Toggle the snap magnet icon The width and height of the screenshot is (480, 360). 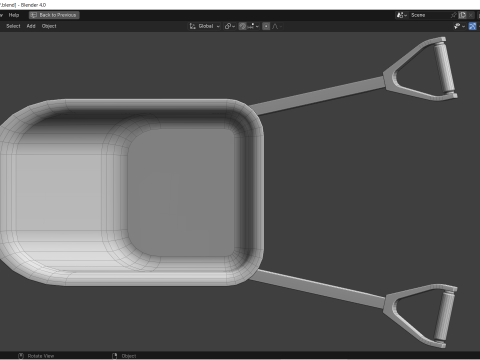pyautogui.click(x=243, y=26)
